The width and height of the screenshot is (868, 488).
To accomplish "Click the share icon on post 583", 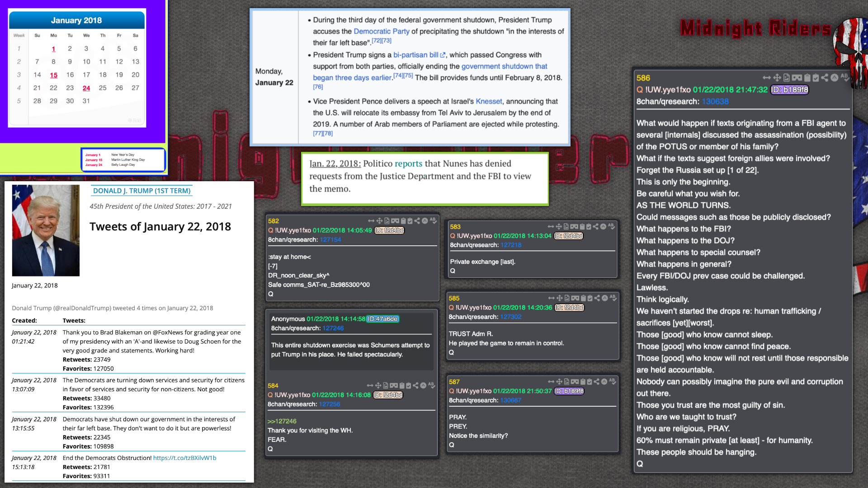I will (x=596, y=226).
